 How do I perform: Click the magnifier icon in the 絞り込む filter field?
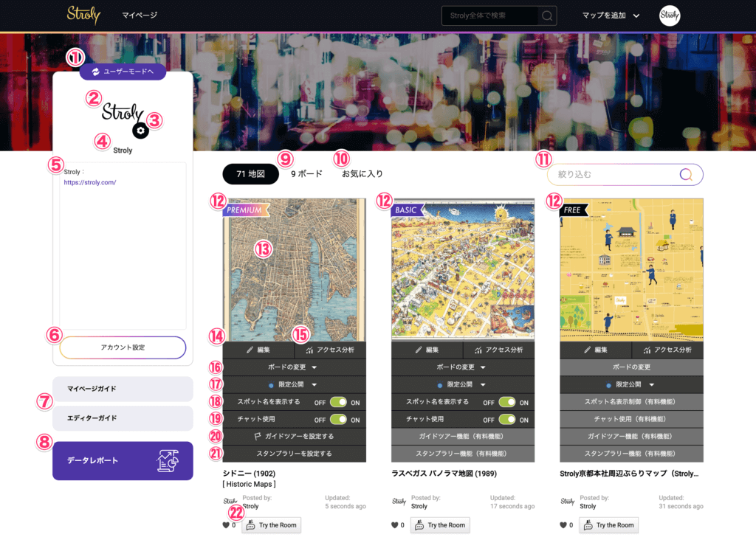point(686,175)
